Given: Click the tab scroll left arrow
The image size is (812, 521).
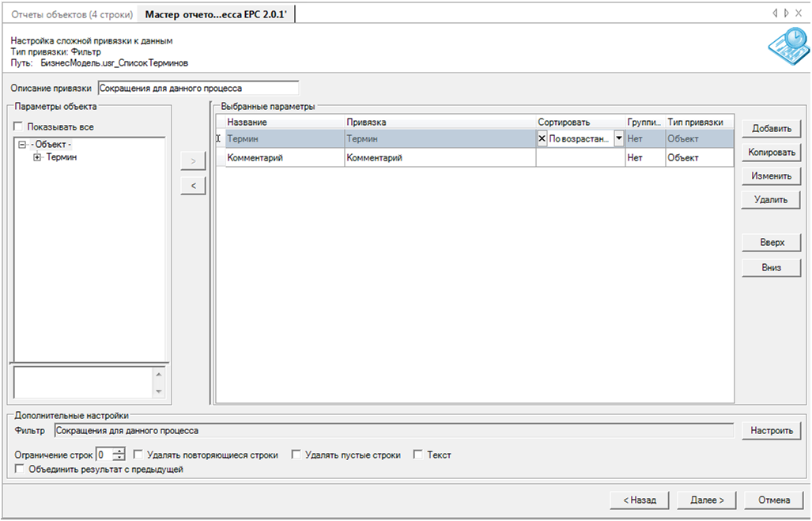Looking at the screenshot, I should click(776, 13).
